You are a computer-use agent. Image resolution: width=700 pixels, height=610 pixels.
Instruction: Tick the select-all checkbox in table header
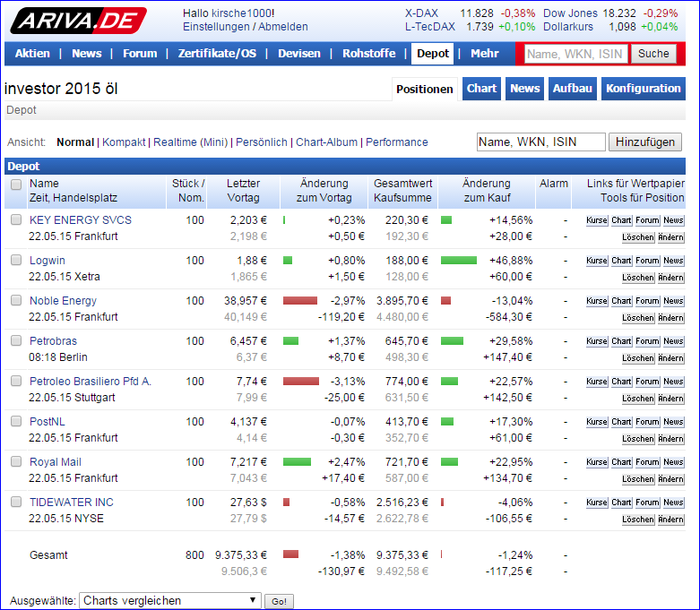point(16,185)
